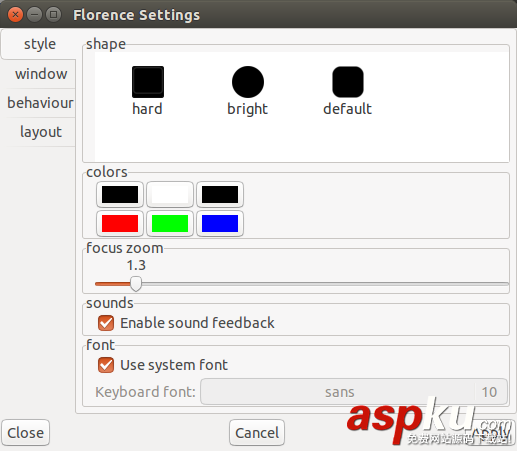Minimize the Florence Settings window
517x451 pixels.
point(34,15)
